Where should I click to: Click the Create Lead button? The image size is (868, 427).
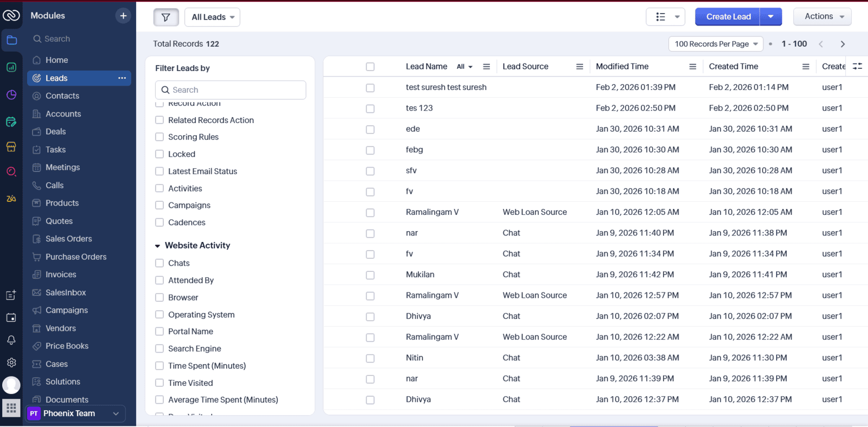coord(728,17)
